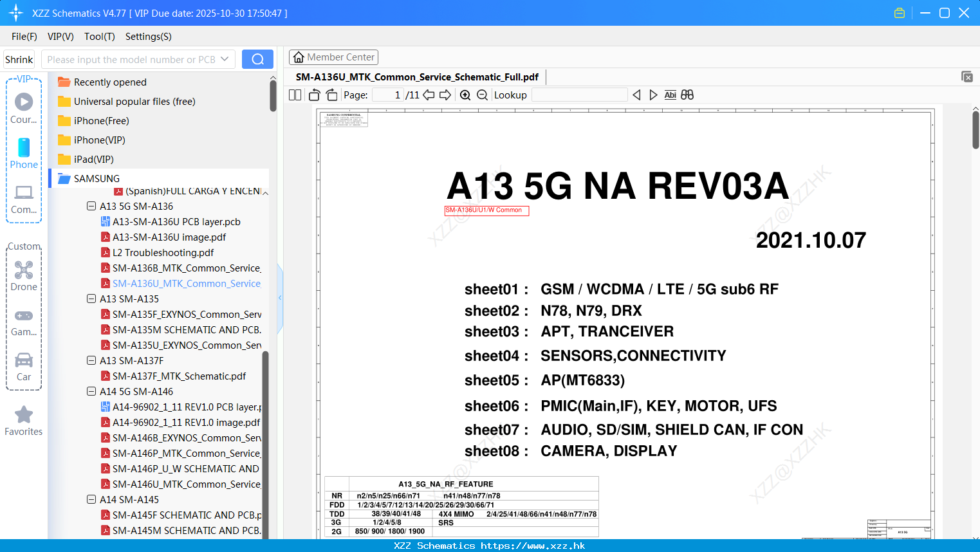Screen dimensions: 980x552
Task: Open the Courses sidebar icon
Action: point(24,107)
